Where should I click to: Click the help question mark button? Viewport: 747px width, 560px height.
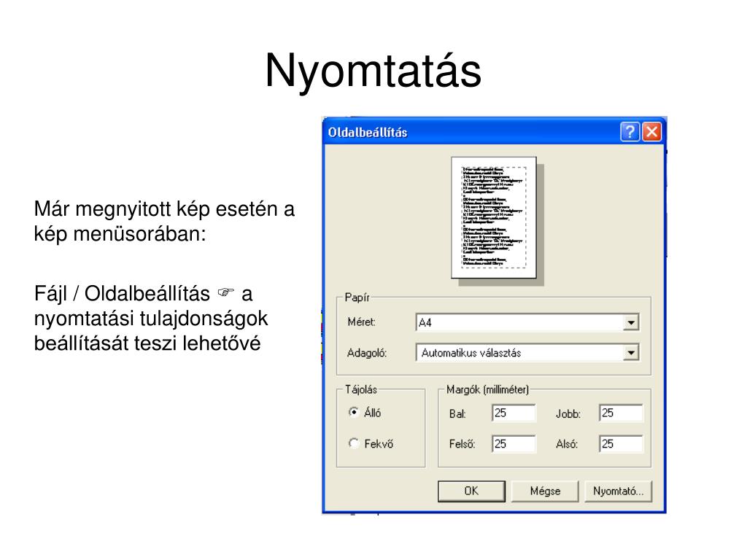[630, 132]
